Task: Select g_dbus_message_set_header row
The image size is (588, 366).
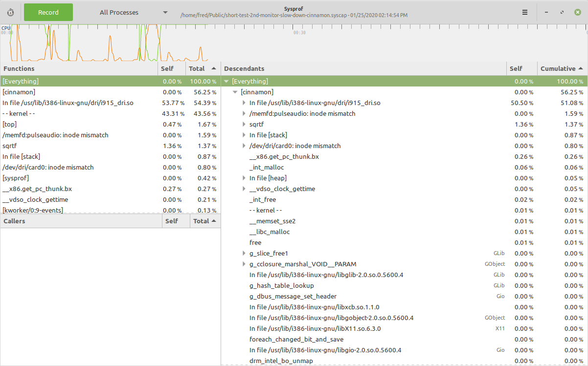Action: 404,296
